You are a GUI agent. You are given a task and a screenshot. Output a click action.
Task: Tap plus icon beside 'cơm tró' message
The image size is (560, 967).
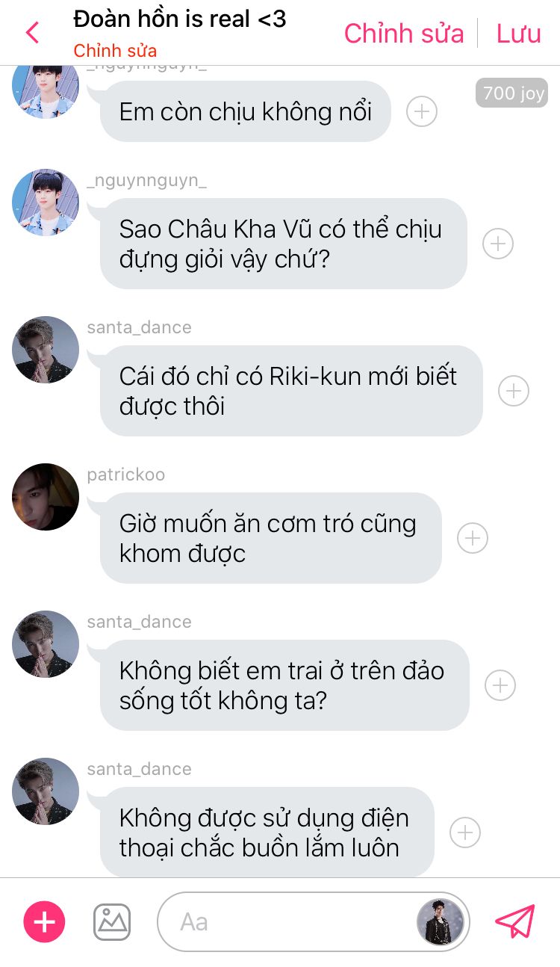pos(473,538)
